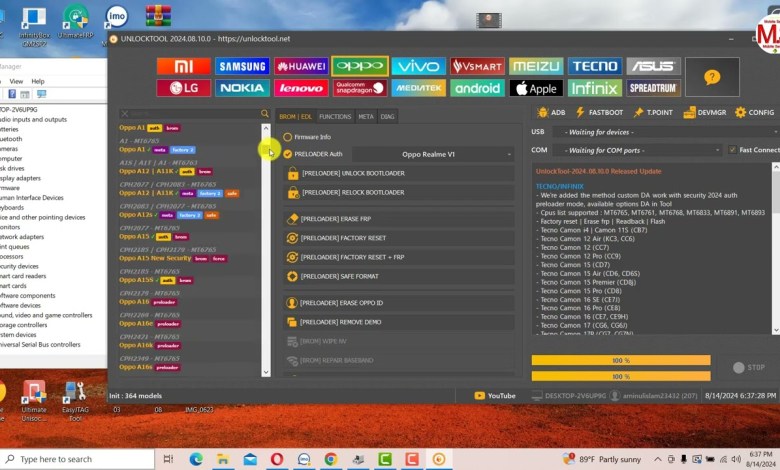Click PRELOADER FACTORY RESET button
The height and width of the screenshot is (470, 780).
click(x=399, y=238)
